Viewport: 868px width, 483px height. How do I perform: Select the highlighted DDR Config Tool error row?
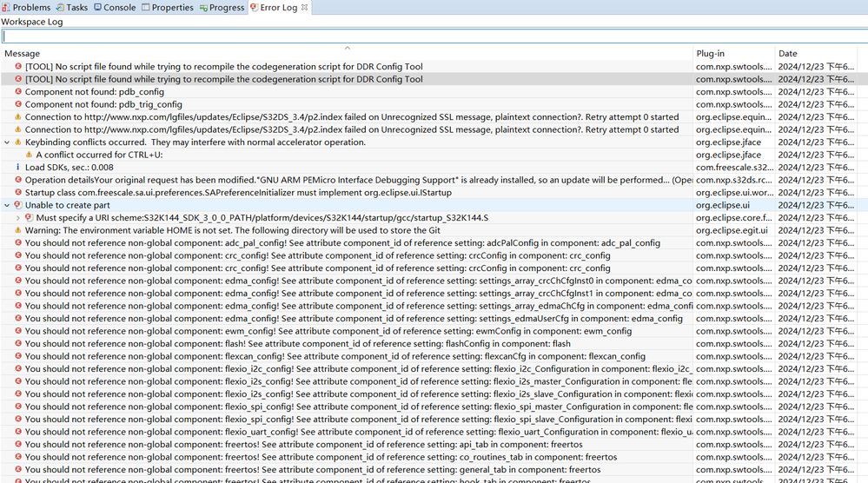point(434,79)
